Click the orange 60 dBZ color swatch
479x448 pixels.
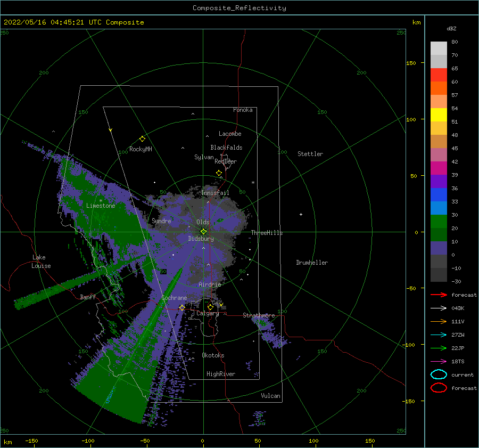(x=439, y=88)
